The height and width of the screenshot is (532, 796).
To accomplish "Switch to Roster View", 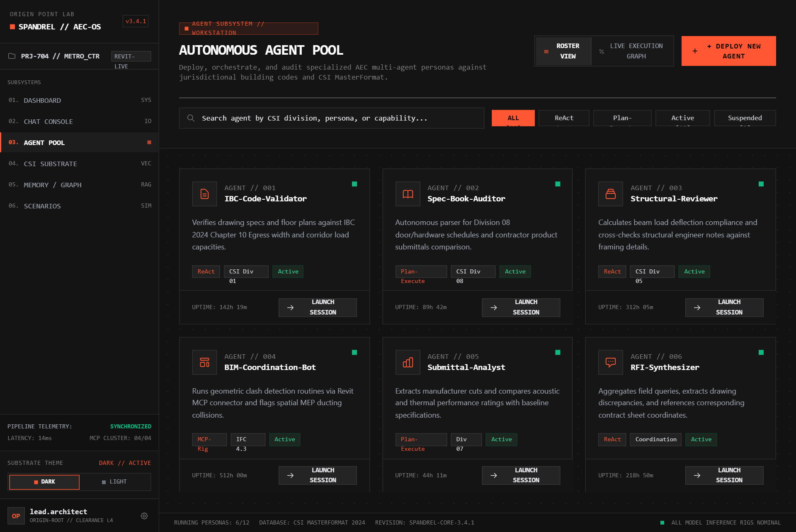I will click(x=563, y=51).
